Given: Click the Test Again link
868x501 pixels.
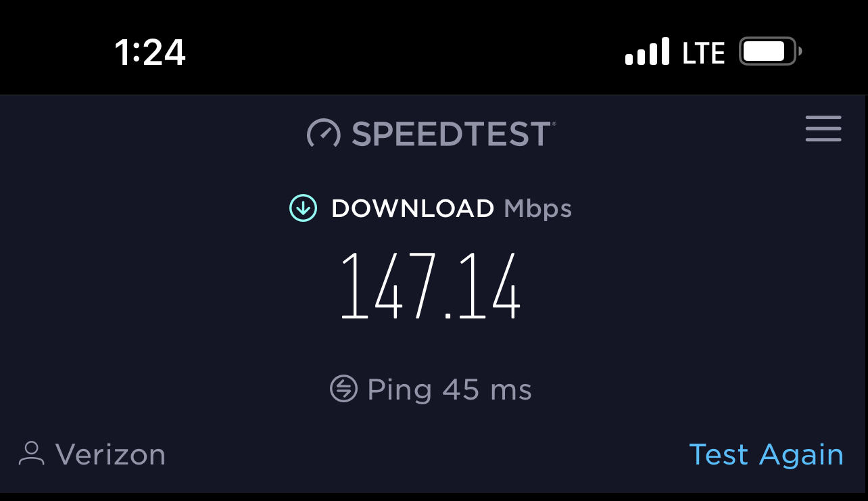Looking at the screenshot, I should pos(766,454).
